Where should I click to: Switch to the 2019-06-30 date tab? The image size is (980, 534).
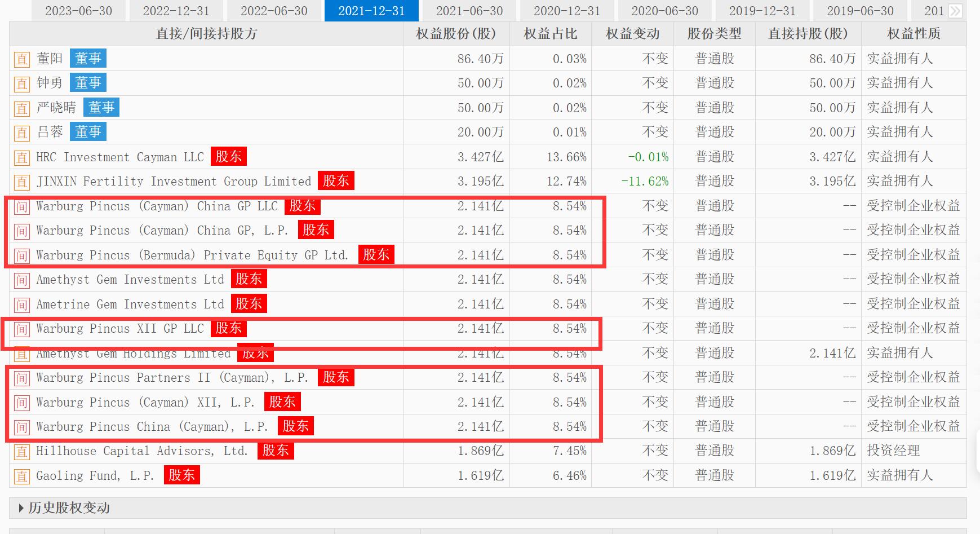[x=860, y=11]
